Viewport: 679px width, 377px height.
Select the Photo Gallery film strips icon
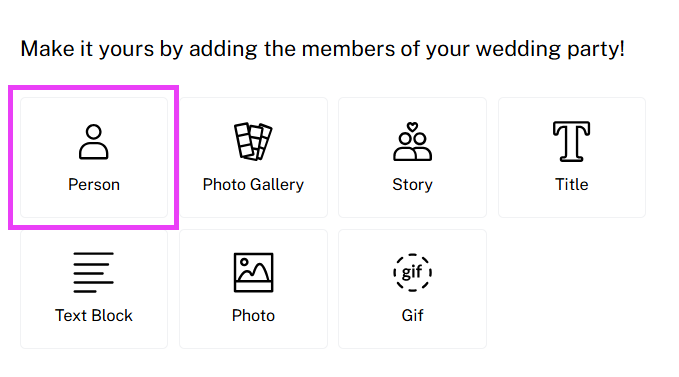pos(253,141)
